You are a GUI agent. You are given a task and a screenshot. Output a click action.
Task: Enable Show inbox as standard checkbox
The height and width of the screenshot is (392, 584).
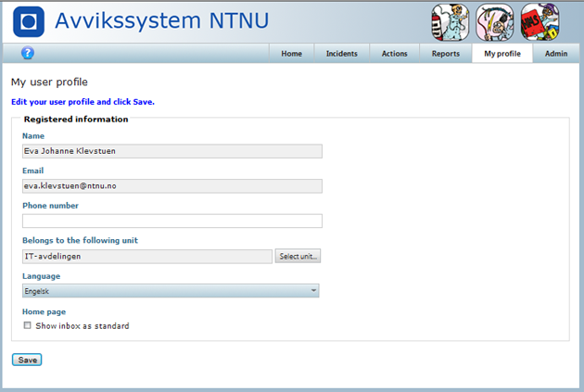click(27, 325)
